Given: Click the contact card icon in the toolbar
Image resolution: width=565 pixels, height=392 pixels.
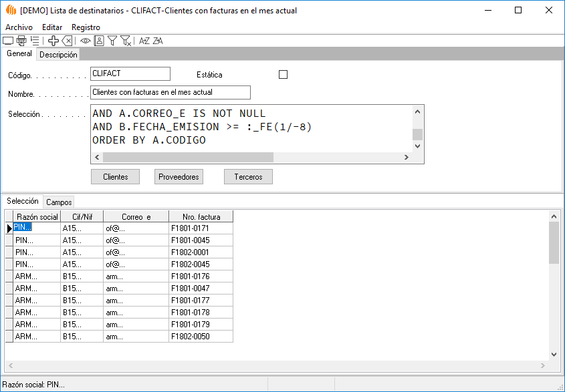Looking at the screenshot, I should coord(99,41).
